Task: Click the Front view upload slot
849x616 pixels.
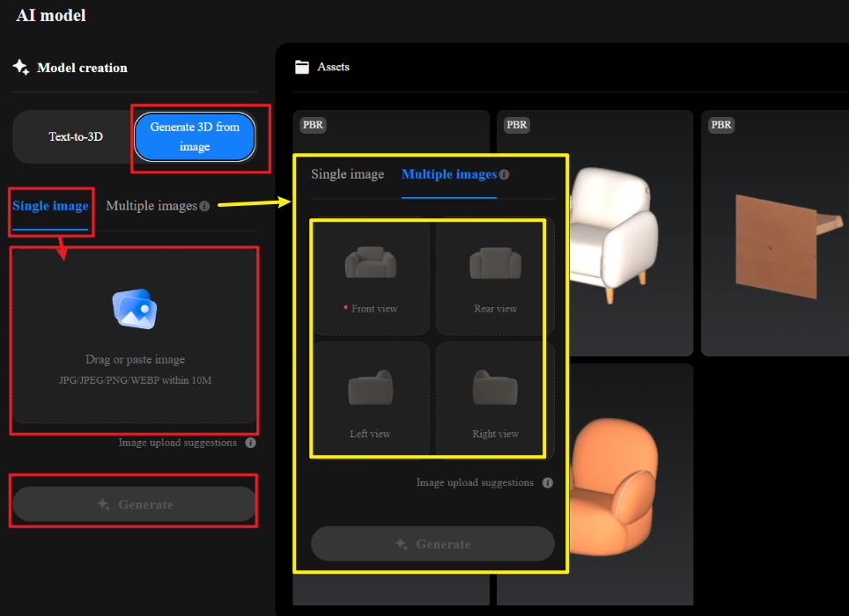Action: tap(371, 277)
